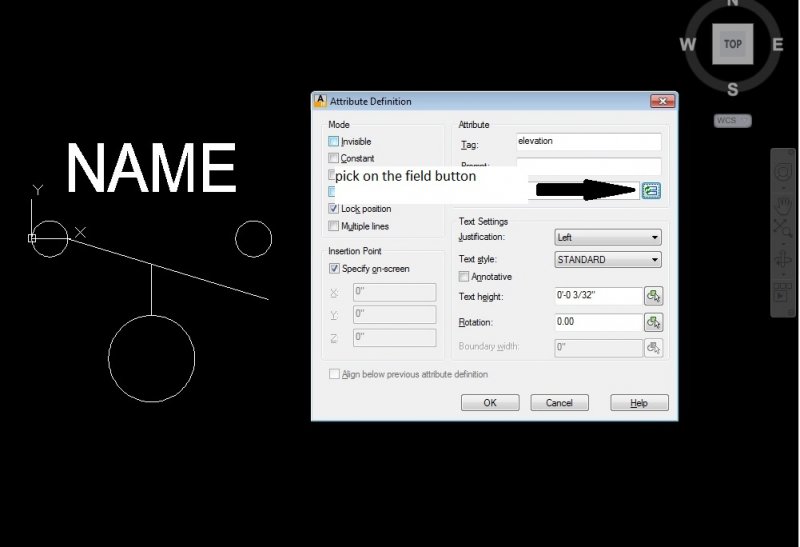The width and height of the screenshot is (800, 547).
Task: Expand the arrow below Orbit icon
Action: [784, 274]
